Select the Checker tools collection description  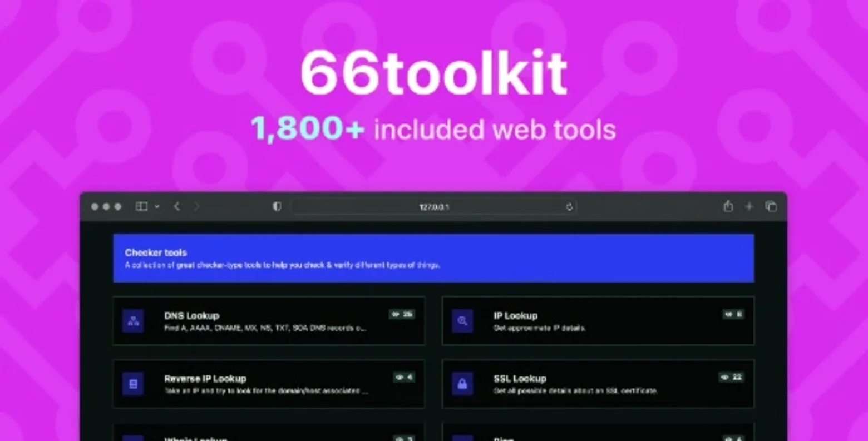(x=283, y=265)
